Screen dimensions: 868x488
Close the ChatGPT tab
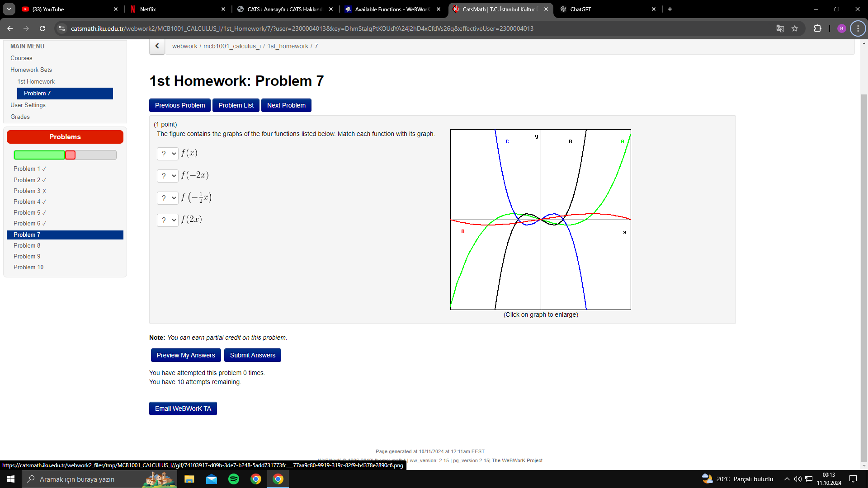tap(654, 9)
